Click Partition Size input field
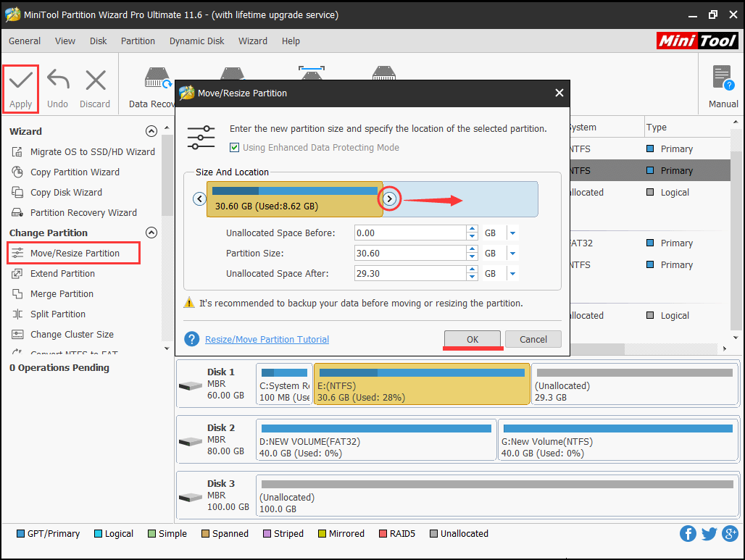The image size is (745, 560). click(410, 254)
